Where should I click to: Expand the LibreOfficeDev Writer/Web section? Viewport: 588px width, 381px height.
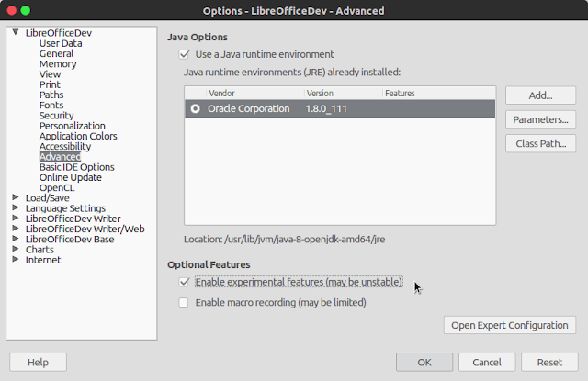pyautogui.click(x=16, y=229)
